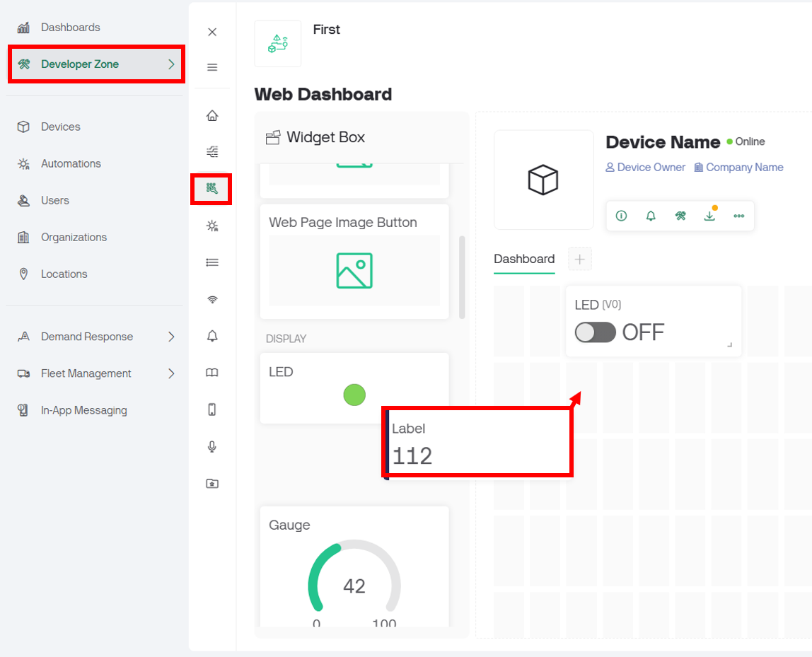812x657 pixels.
Task: Select the Label widget showing 112
Action: coord(477,442)
